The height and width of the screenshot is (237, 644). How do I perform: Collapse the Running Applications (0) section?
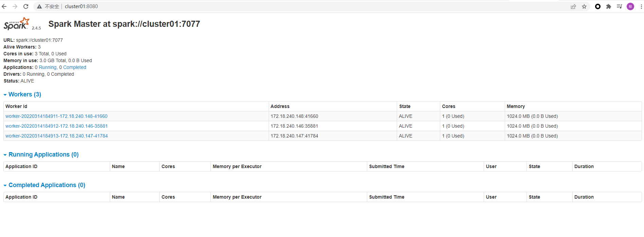41,154
